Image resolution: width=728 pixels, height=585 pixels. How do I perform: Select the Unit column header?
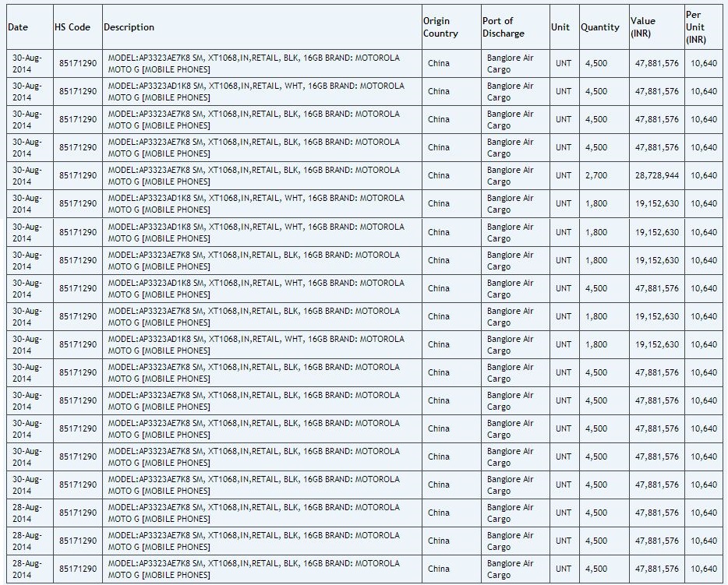click(x=560, y=27)
